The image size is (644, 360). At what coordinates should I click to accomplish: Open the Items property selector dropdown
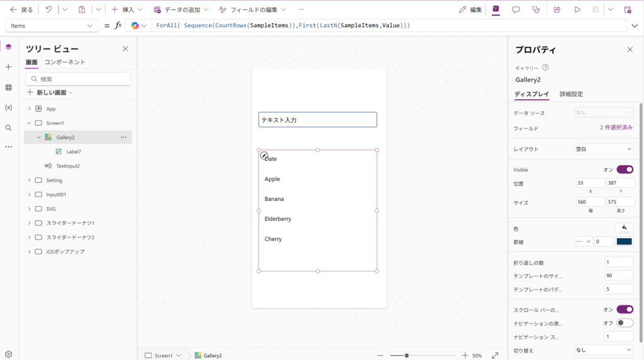click(52, 26)
